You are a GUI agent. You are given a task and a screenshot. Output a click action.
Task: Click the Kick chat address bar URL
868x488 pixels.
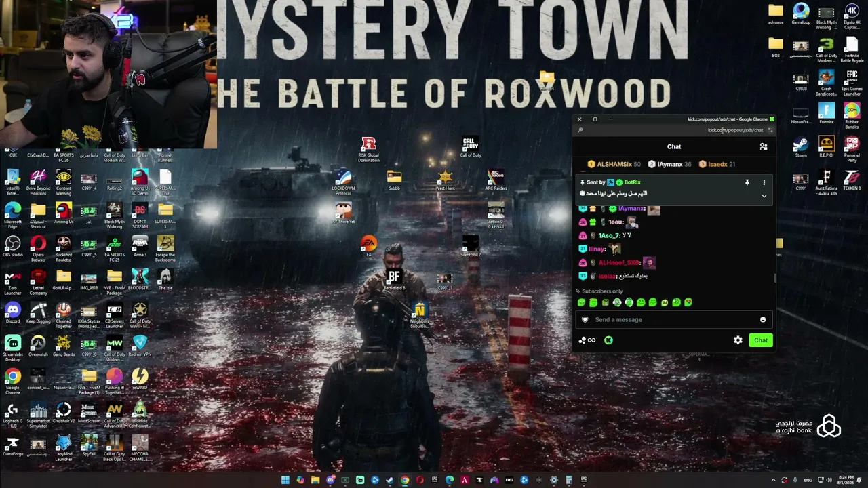735,130
